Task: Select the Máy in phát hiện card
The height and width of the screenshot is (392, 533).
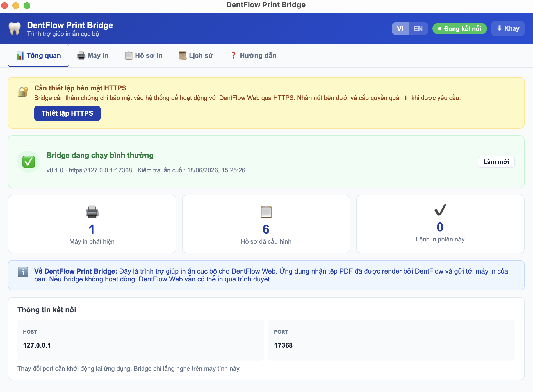Action: point(92,224)
